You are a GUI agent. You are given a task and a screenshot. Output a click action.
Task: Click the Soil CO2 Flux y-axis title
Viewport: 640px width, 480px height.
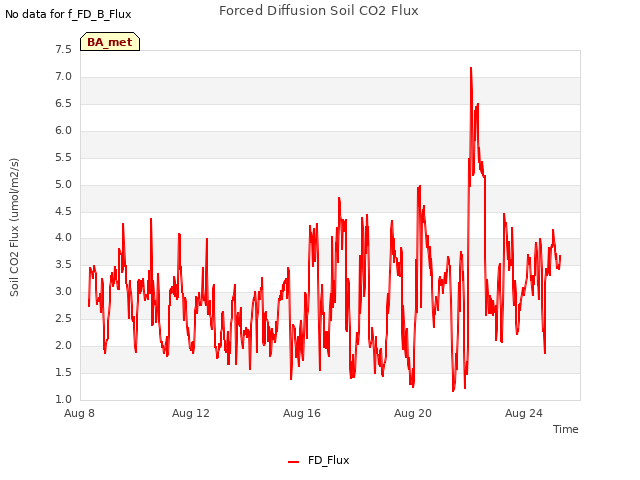pyautogui.click(x=14, y=227)
